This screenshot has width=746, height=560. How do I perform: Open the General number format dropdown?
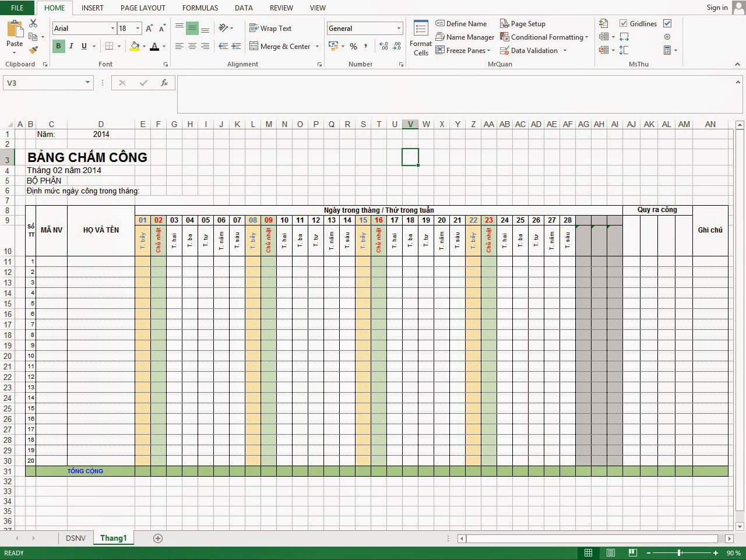pos(398,28)
